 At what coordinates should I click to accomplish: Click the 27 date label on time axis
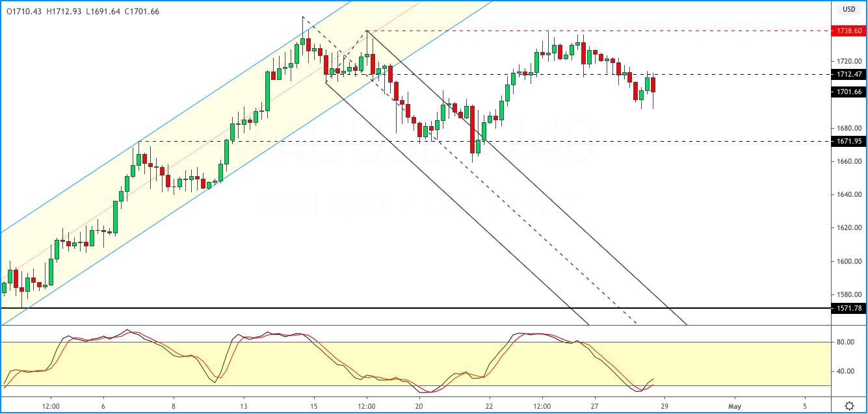[x=595, y=406]
